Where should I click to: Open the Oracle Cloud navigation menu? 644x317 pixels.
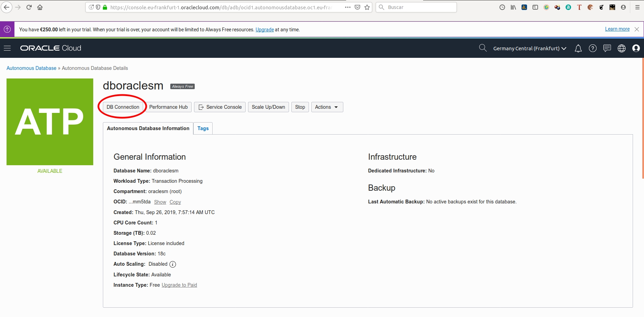click(7, 48)
